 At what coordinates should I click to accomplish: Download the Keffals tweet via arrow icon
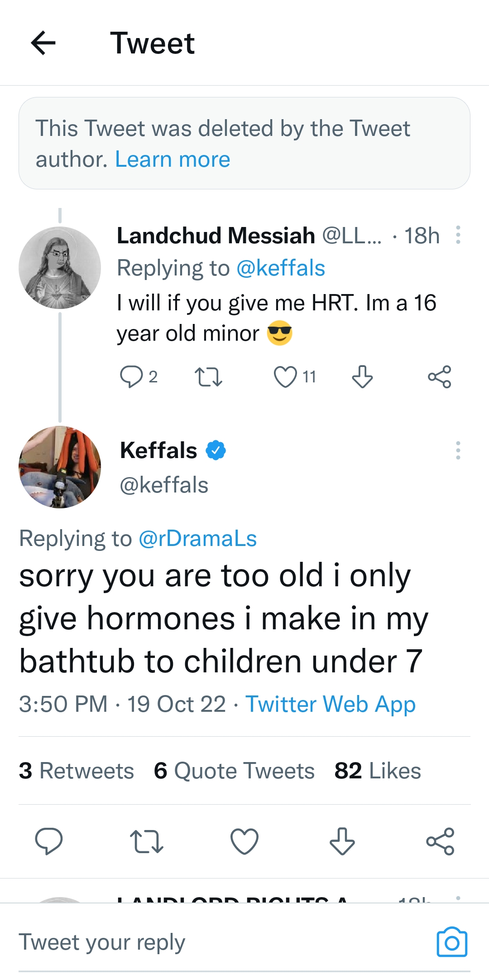pos(342,841)
